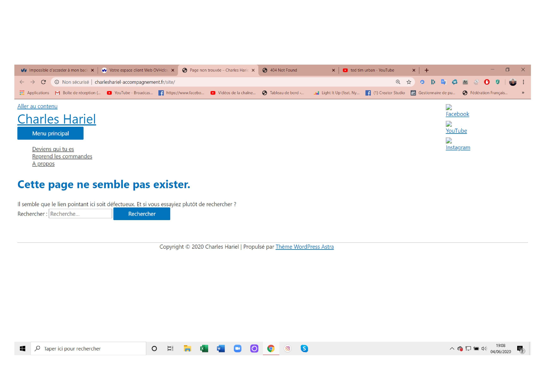Open Zoom from the Windows taskbar
Screen dimensions: 554x392
coord(237,348)
